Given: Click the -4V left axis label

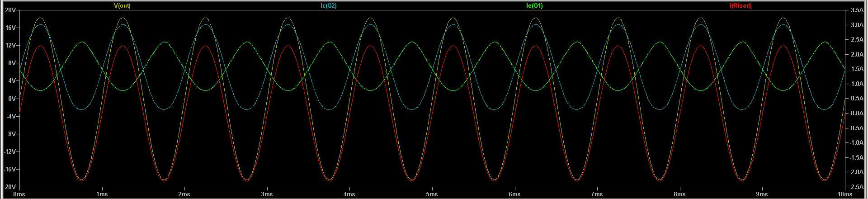Looking at the screenshot, I should click(x=10, y=116).
